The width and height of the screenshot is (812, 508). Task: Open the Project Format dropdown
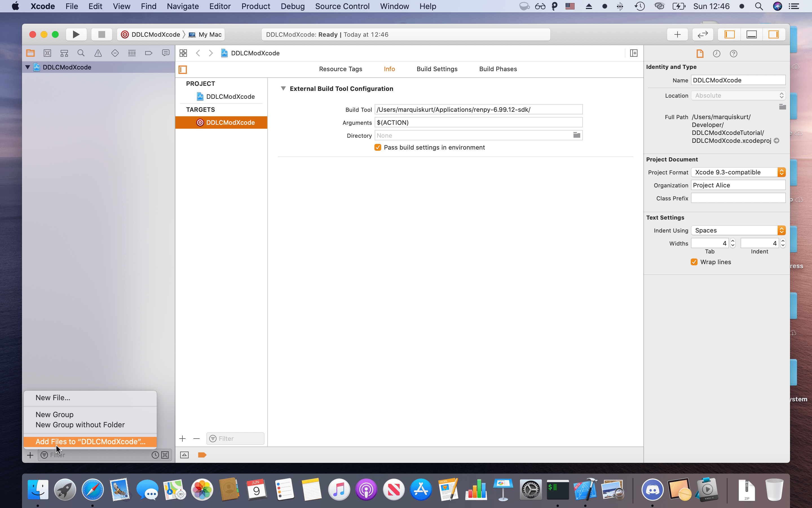click(x=738, y=172)
